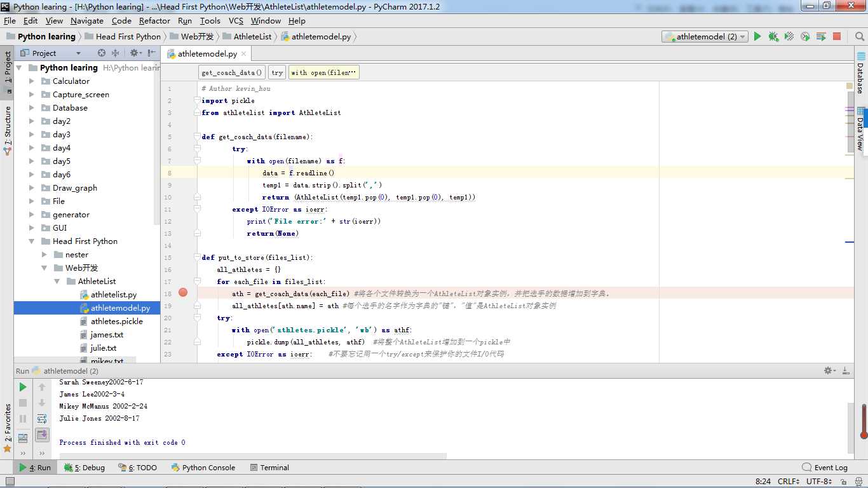
Task: Run athletemodel with the green toolbar Run icon
Action: coord(757,37)
